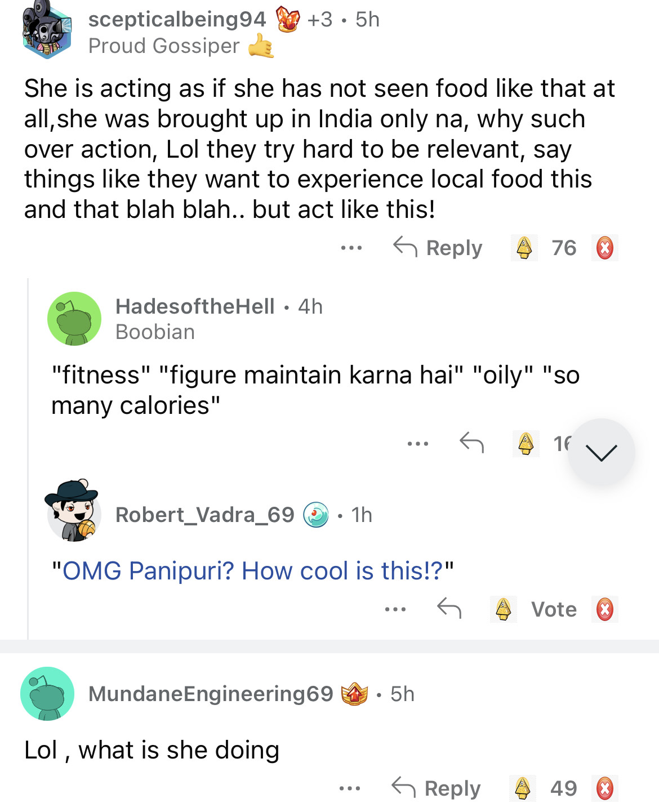Screen dimensions: 659x812
Task: Reply to scepticalbeing94's comment
Action: 438,248
